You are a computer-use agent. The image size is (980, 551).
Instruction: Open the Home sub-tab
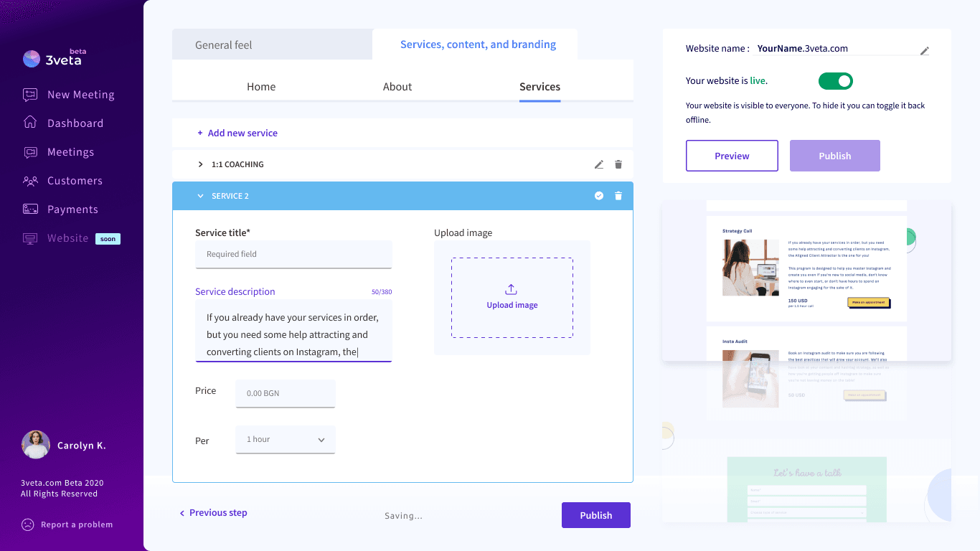point(261,87)
